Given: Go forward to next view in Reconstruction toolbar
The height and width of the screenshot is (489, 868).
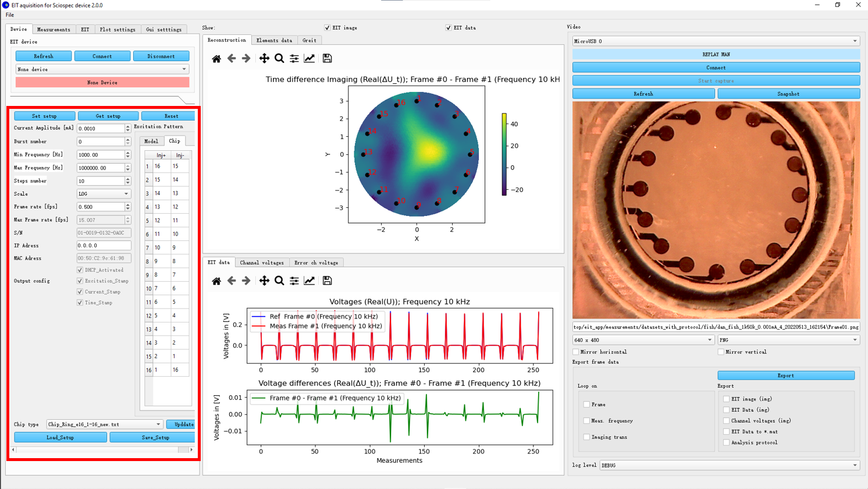Looking at the screenshot, I should pyautogui.click(x=246, y=58).
